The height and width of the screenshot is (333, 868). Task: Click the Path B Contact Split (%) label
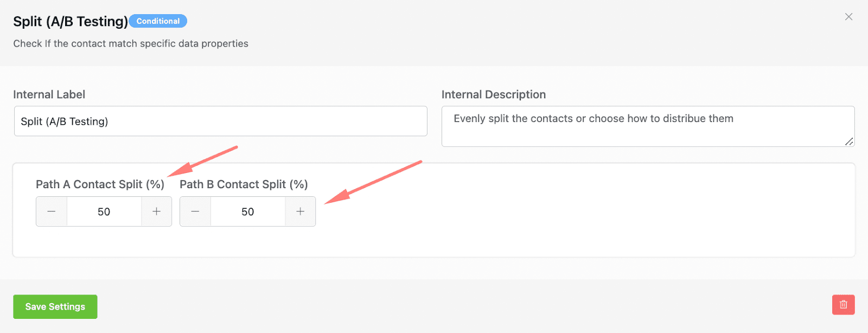point(244,184)
